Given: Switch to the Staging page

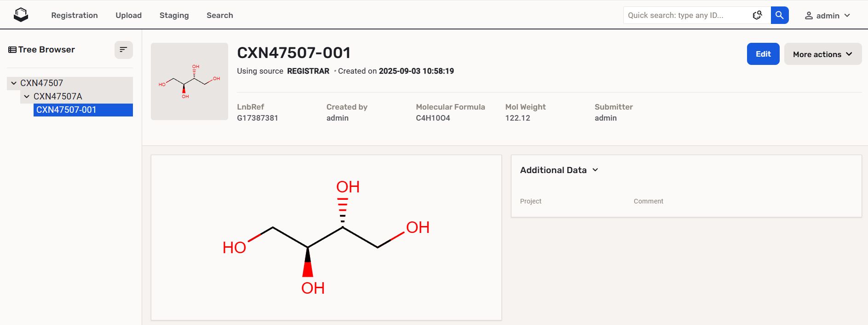Looking at the screenshot, I should pyautogui.click(x=174, y=15).
